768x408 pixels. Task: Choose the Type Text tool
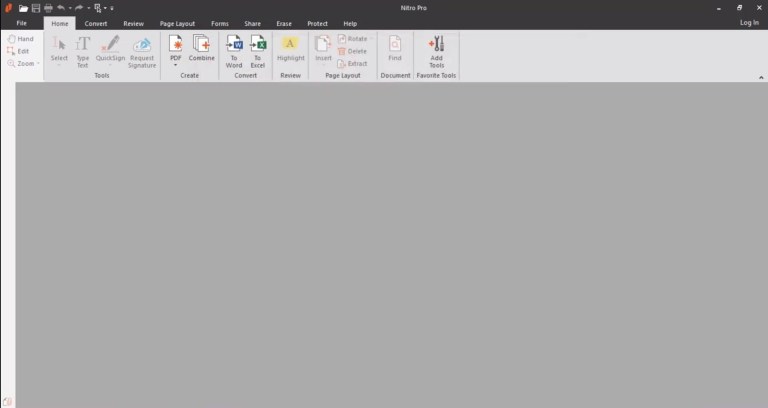(82, 51)
